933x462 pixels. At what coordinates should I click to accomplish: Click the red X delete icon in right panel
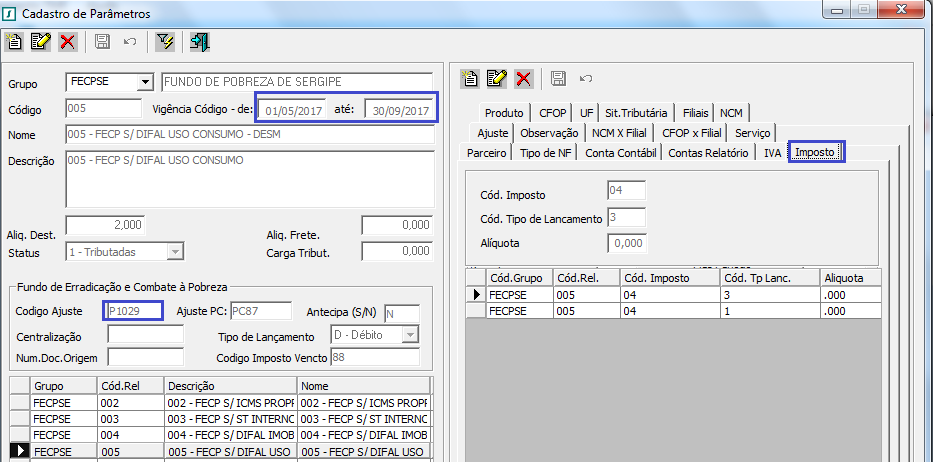(x=523, y=78)
